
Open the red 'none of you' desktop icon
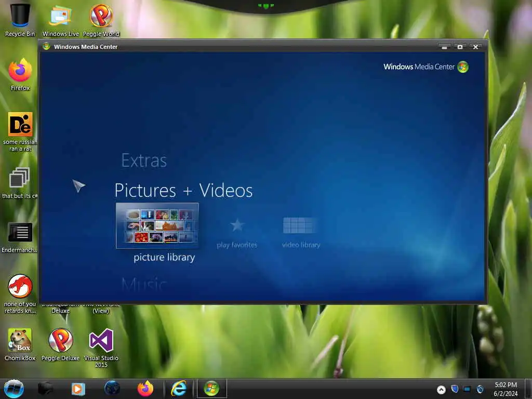(20, 294)
